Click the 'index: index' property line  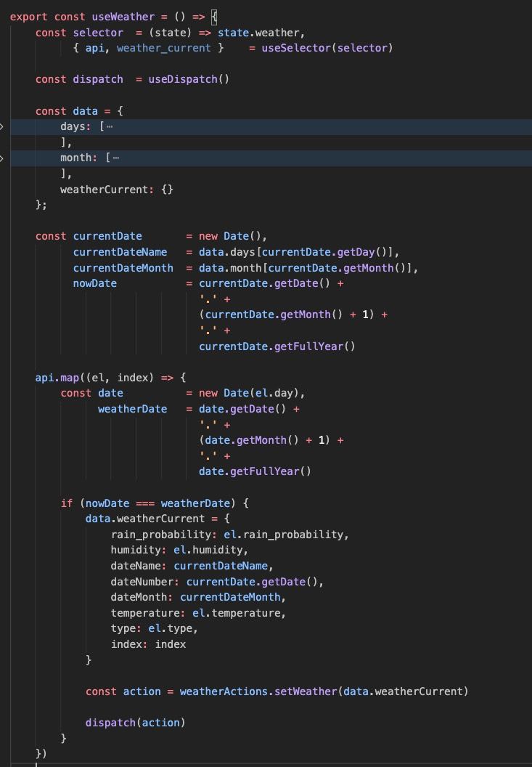point(148,644)
